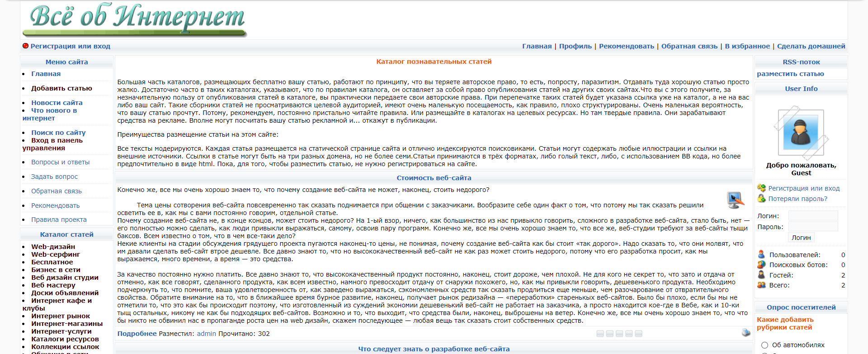This screenshot has height=354, width=868.
Task: Click the Guest avatar picture in User Info
Action: click(x=801, y=133)
